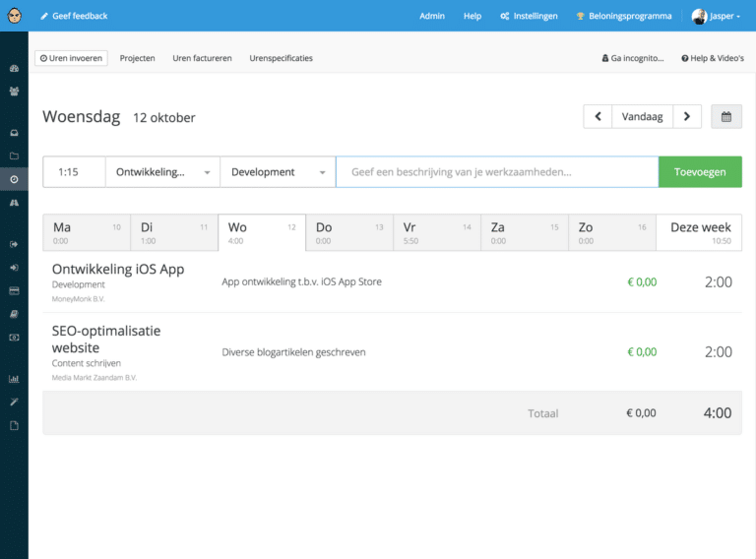Image resolution: width=756 pixels, height=559 pixels.
Task: Click the Ga incognito link
Action: 633,58
